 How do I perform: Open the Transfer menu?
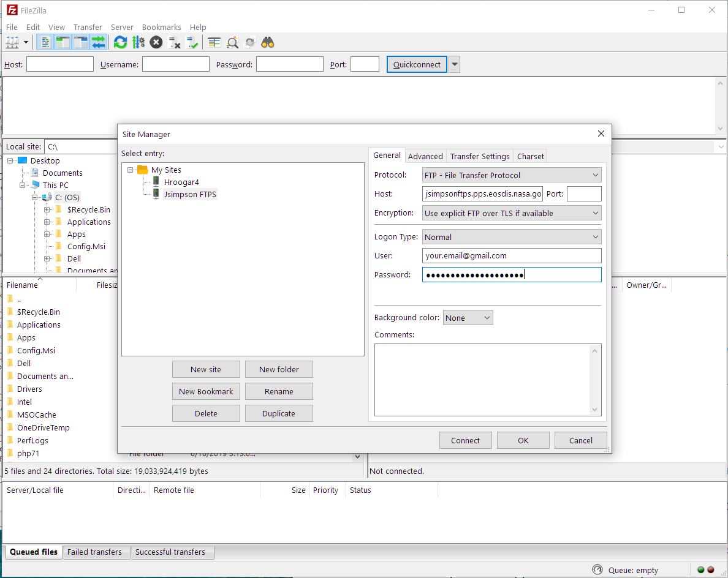[x=88, y=27]
